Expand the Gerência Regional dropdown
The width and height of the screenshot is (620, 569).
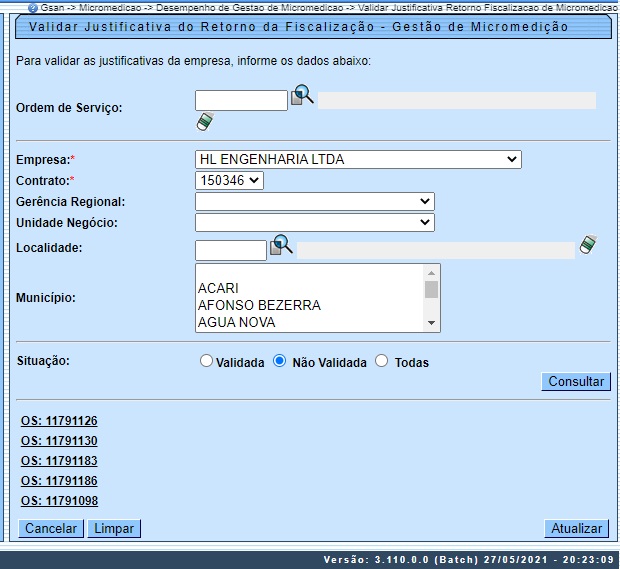[x=314, y=201]
